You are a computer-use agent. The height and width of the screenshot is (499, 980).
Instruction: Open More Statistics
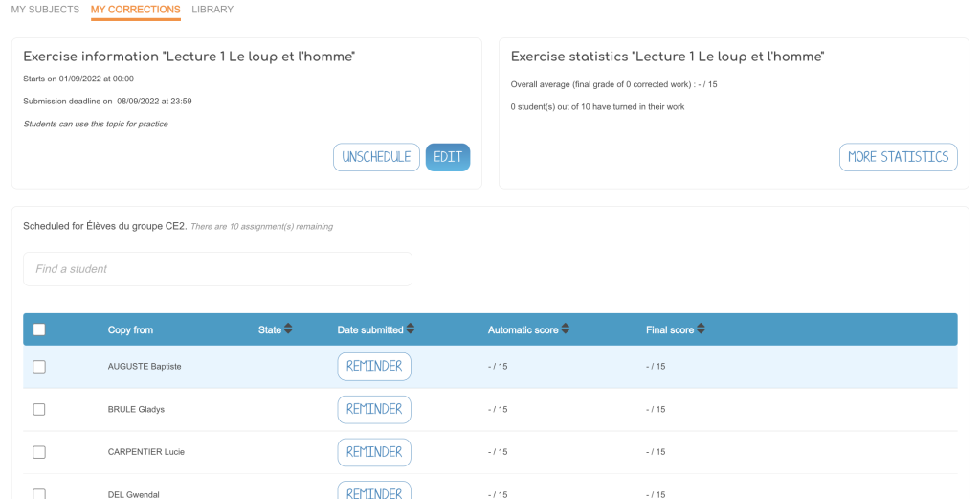pyautogui.click(x=898, y=157)
